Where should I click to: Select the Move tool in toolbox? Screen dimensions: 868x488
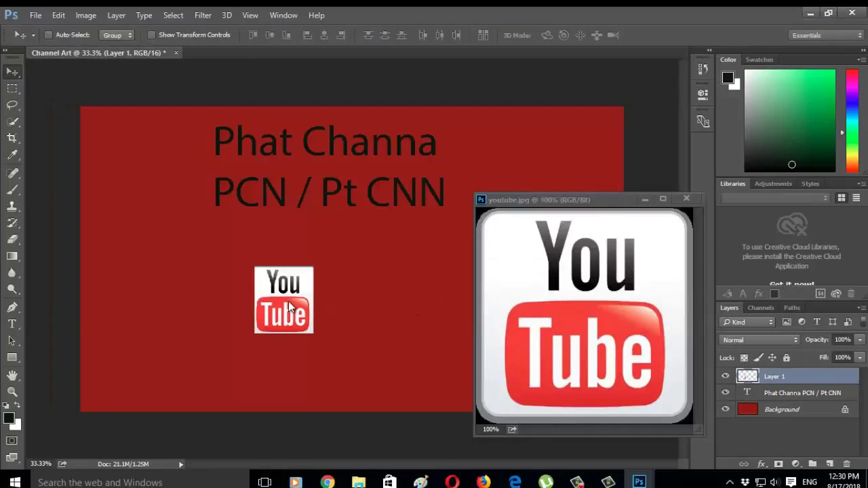[12, 72]
